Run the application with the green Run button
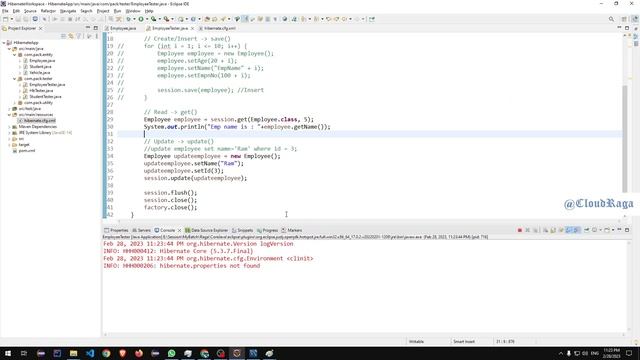 pyautogui.click(x=141, y=19)
